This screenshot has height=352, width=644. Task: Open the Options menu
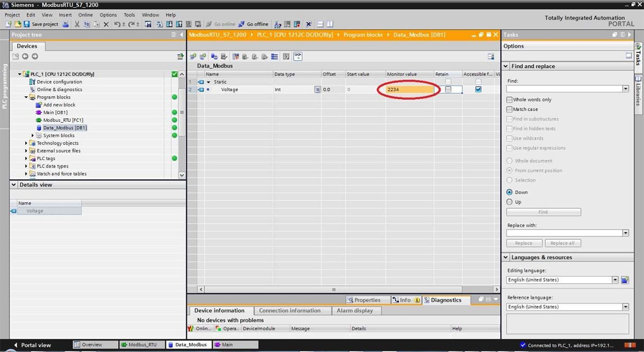[x=108, y=15]
